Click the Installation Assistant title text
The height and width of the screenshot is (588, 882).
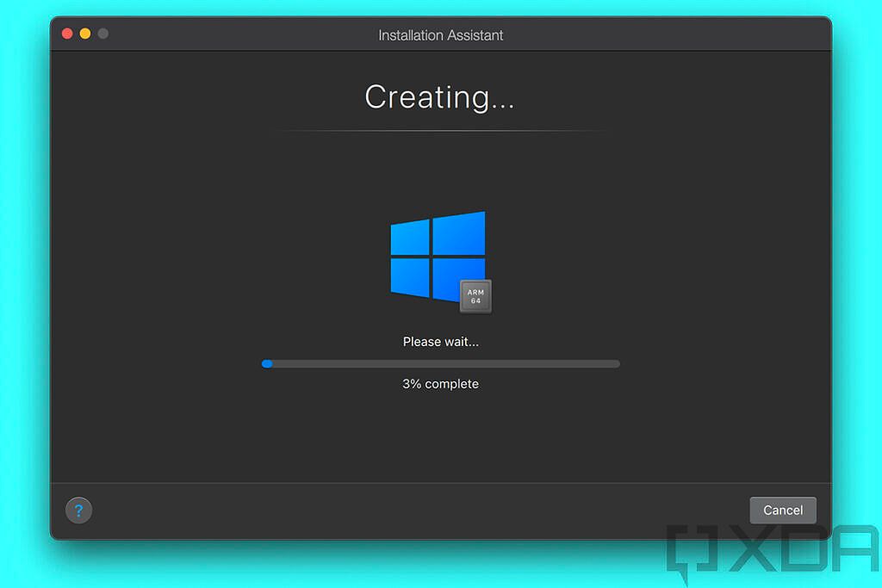pyautogui.click(x=440, y=34)
